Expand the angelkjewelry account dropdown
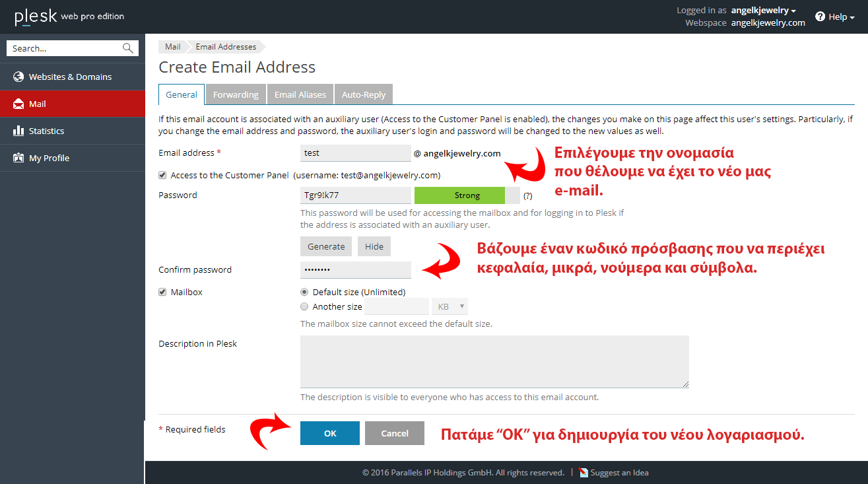 click(764, 10)
